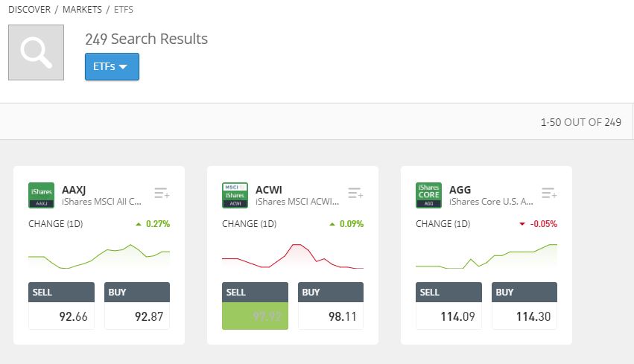Image resolution: width=634 pixels, height=364 pixels.
Task: Add ACWI to watchlist via list-plus icon
Action: pos(355,193)
